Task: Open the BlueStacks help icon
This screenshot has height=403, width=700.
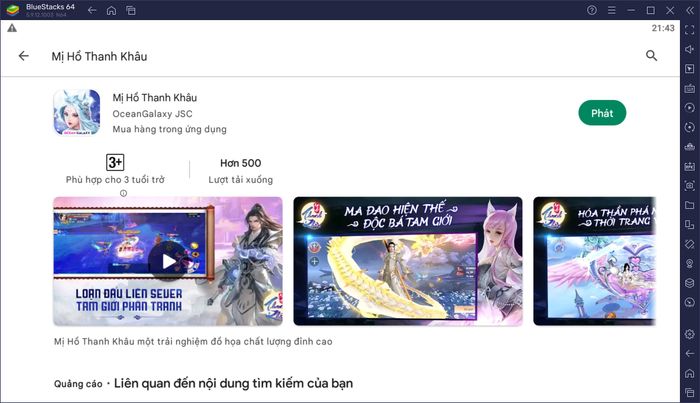Action: (x=592, y=10)
